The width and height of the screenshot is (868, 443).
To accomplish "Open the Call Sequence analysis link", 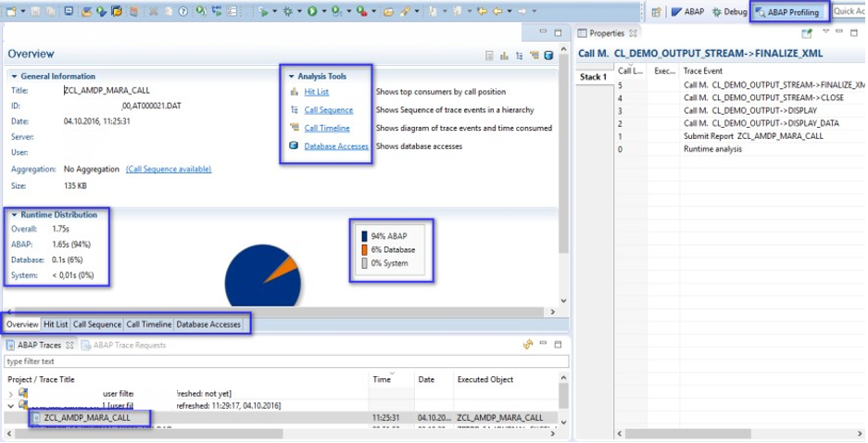I will [328, 110].
